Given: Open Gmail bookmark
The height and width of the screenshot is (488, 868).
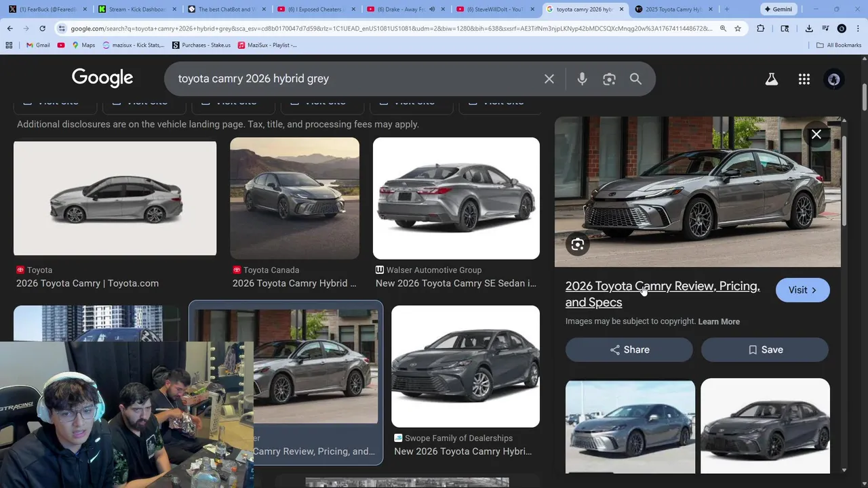Looking at the screenshot, I should (x=38, y=45).
